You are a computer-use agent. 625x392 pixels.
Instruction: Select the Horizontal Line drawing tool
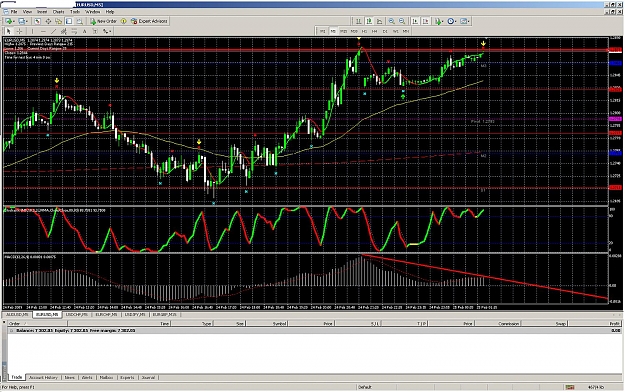point(43,31)
